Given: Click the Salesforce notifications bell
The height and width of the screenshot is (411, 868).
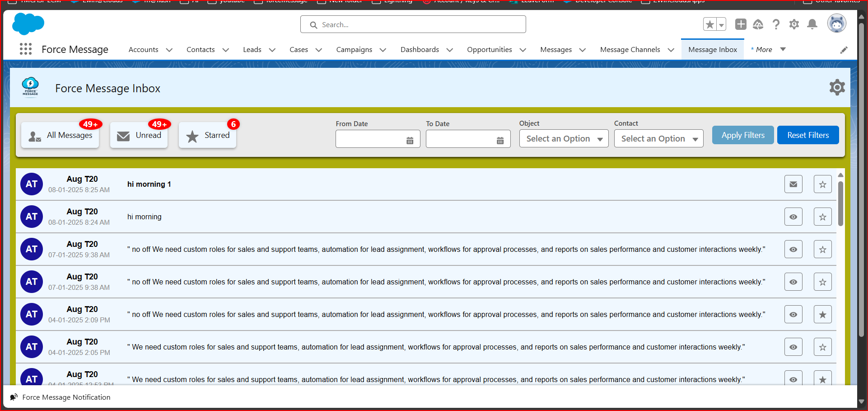Looking at the screenshot, I should click(x=812, y=24).
